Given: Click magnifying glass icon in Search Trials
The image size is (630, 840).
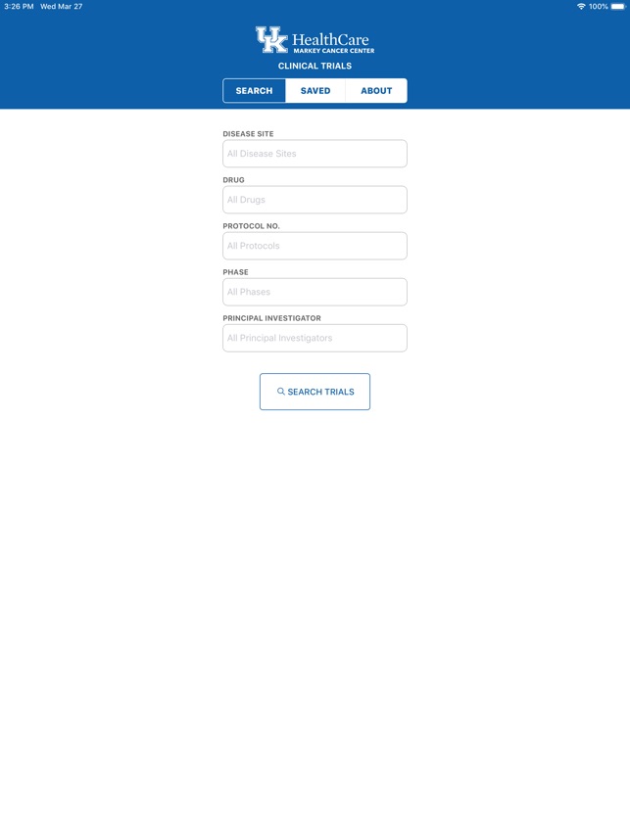Looking at the screenshot, I should [281, 392].
